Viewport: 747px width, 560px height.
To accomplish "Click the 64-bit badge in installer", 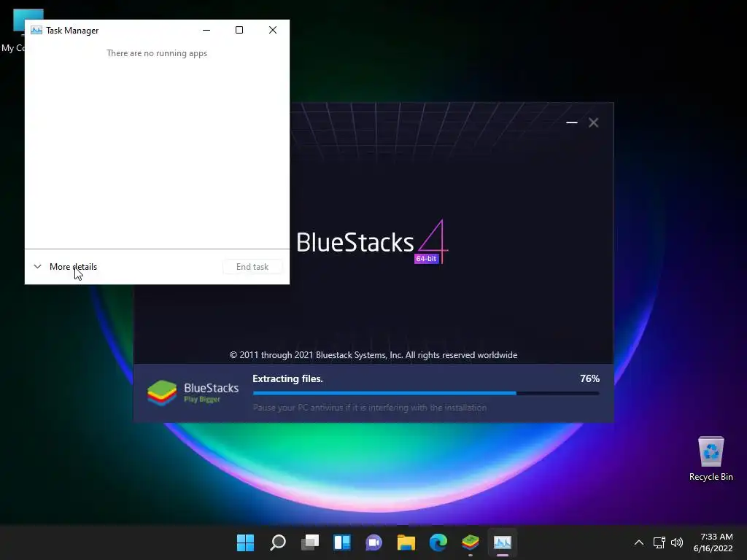I will click(x=426, y=259).
